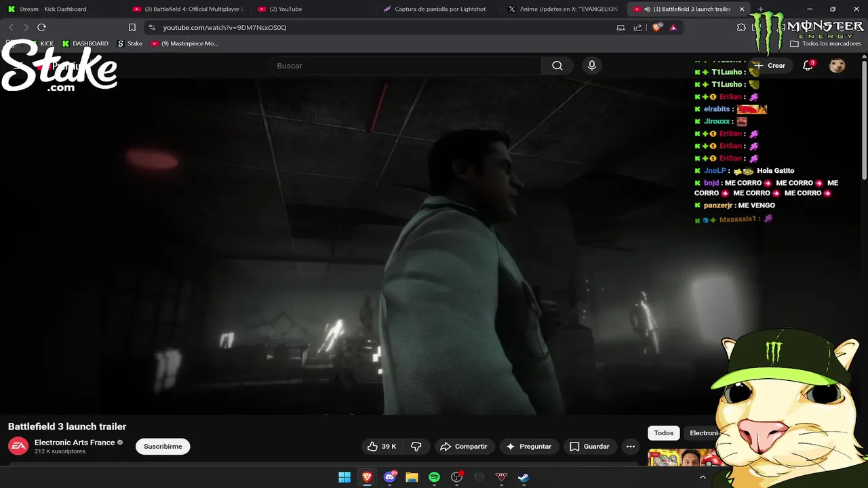
Task: Start voice search with the microphone icon
Action: (x=592, y=66)
